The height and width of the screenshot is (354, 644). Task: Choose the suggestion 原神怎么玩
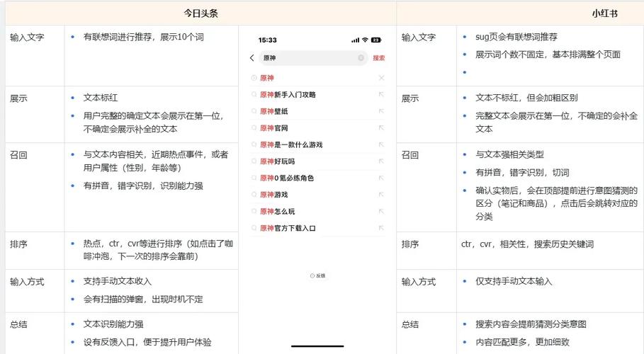[277, 211]
